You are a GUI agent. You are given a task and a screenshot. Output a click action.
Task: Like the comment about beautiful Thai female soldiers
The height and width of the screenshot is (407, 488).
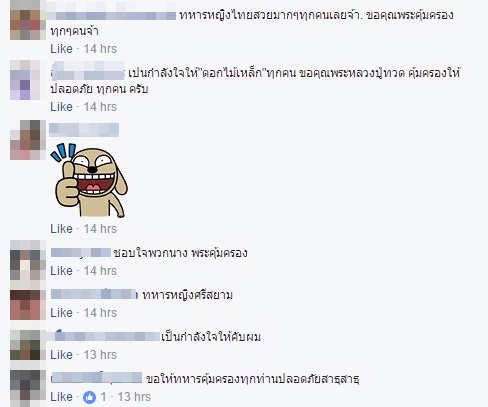(61, 49)
